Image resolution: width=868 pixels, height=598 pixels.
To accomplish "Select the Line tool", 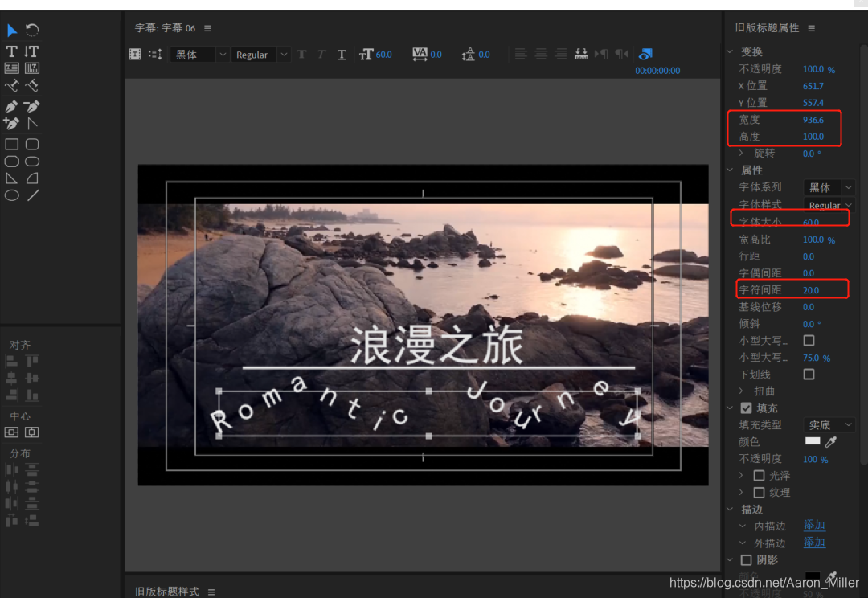I will (33, 195).
